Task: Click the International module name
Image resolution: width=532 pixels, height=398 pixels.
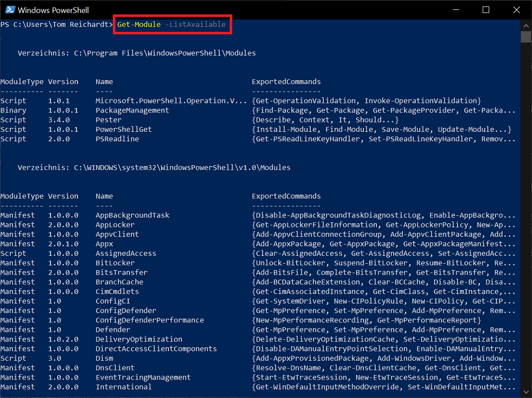Action: 123,387
